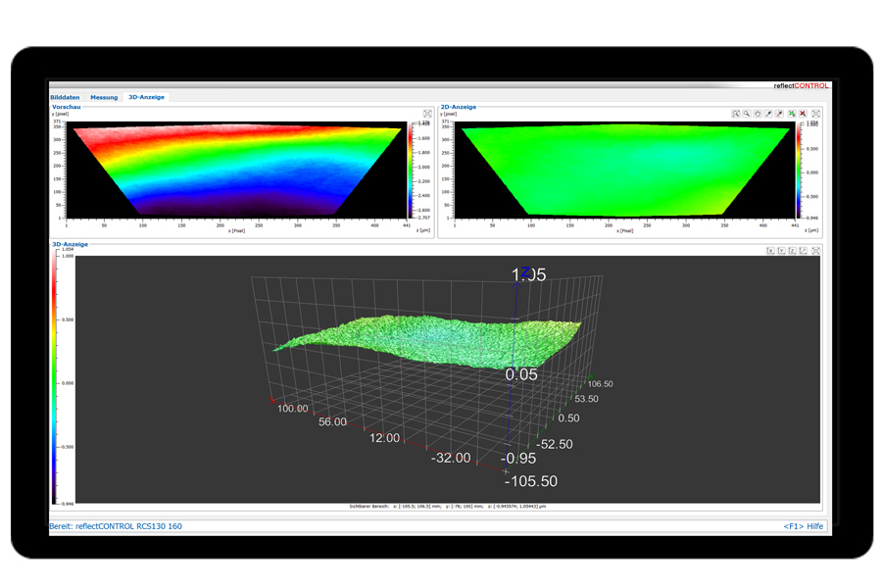This screenshot has width=882, height=588.
Task: Select the crossed profile-line tool icon
Action: click(779, 114)
